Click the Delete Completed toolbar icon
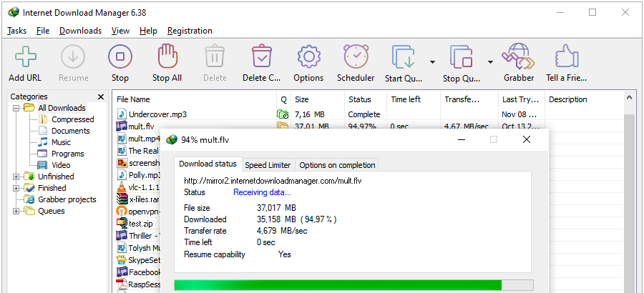The width and height of the screenshot is (644, 293). click(262, 56)
